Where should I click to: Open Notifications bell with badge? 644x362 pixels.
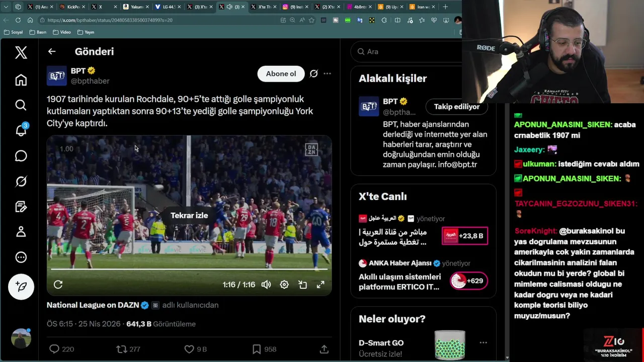click(21, 130)
